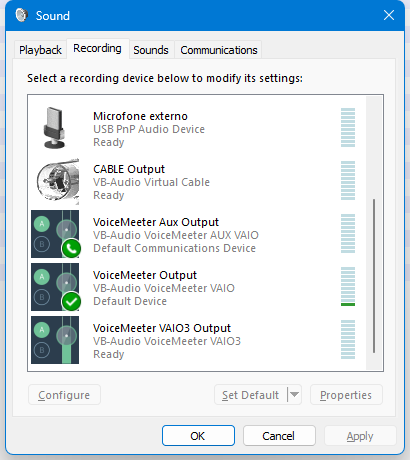Image resolution: width=410 pixels, height=460 pixels.
Task: Go to the Communications tab
Action: 219,50
